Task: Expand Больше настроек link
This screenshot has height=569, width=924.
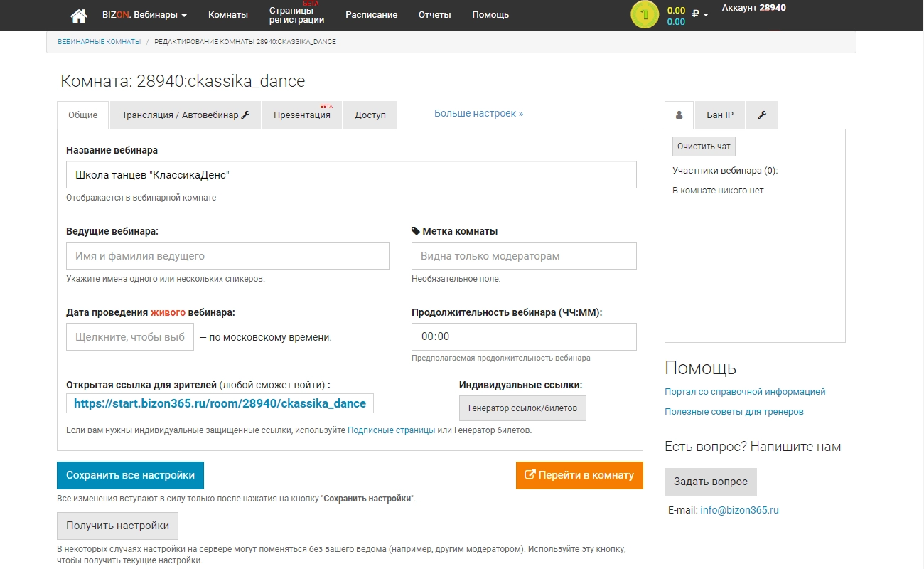Action: click(478, 113)
